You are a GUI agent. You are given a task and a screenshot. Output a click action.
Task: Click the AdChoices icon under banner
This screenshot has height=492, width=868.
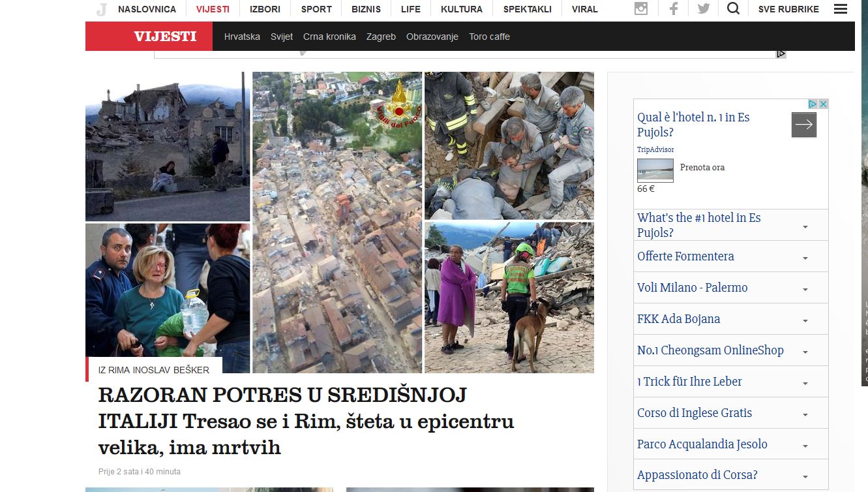781,54
